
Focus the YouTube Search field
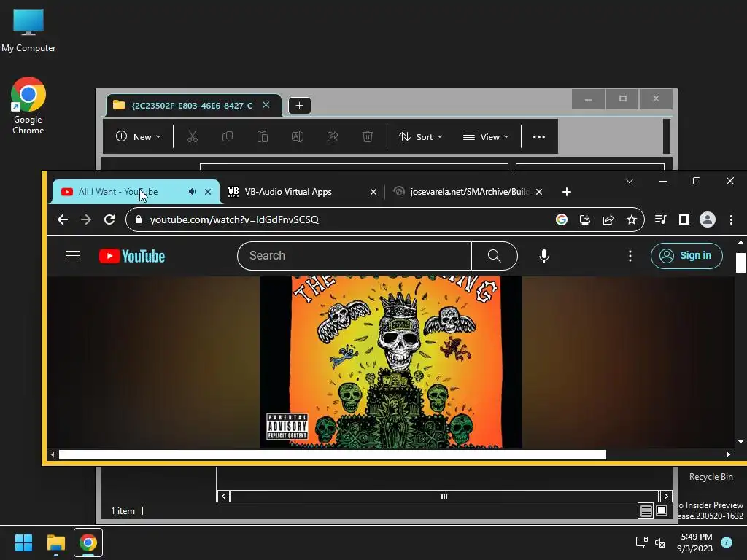pos(355,256)
